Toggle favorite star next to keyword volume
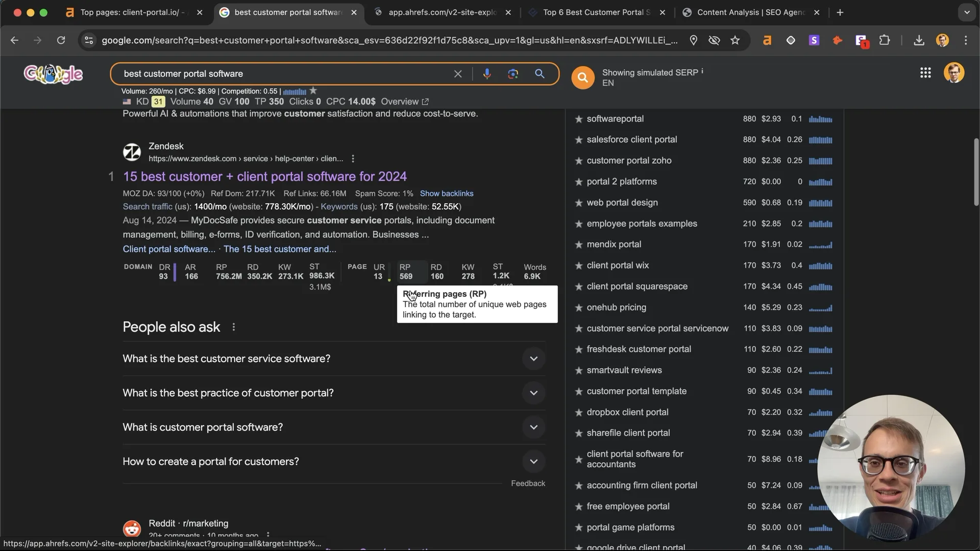980x551 pixels. point(313,91)
